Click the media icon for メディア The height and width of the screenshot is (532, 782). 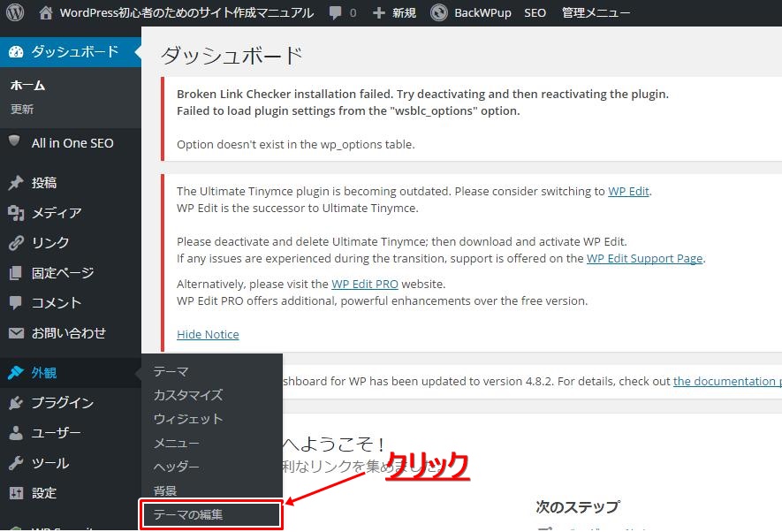tap(16, 213)
